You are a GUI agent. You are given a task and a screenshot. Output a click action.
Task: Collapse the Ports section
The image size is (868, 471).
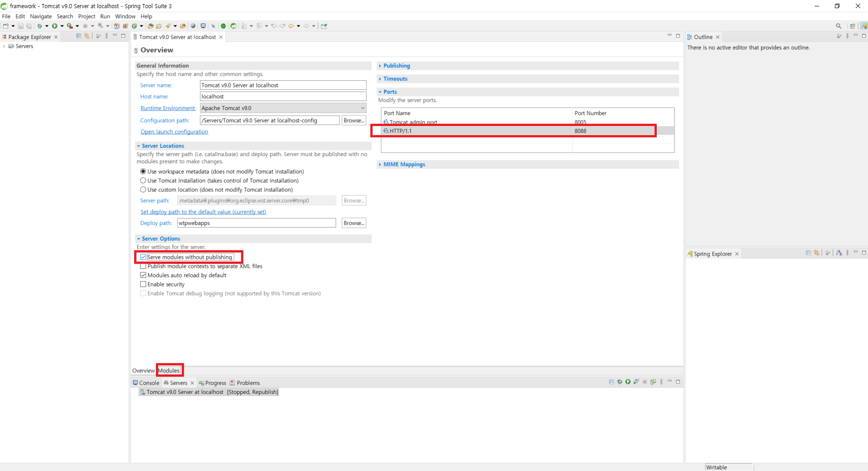tap(390, 92)
